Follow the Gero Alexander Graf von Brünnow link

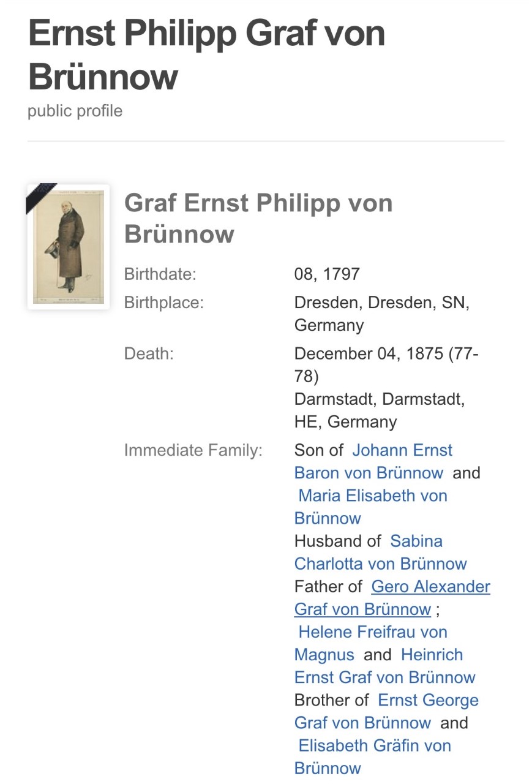pos(392,597)
